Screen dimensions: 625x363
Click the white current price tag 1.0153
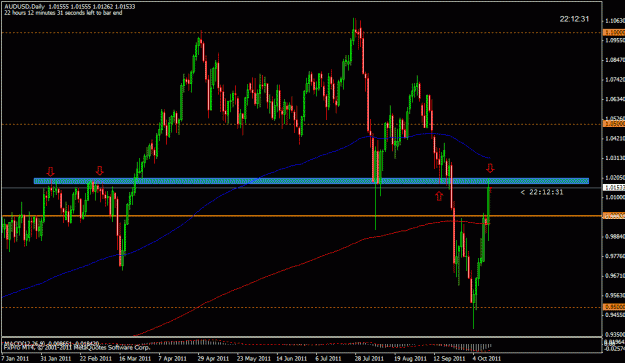[615, 187]
